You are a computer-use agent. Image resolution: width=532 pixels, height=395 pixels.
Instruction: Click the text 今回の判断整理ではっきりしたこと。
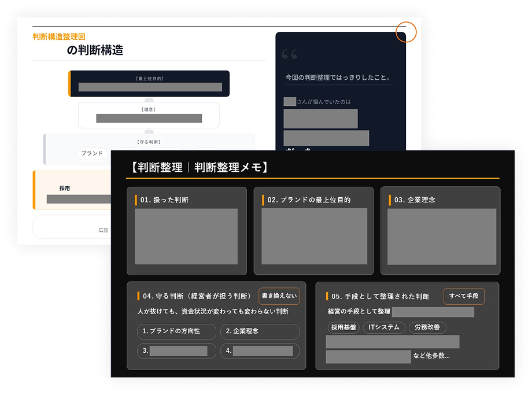coord(338,77)
